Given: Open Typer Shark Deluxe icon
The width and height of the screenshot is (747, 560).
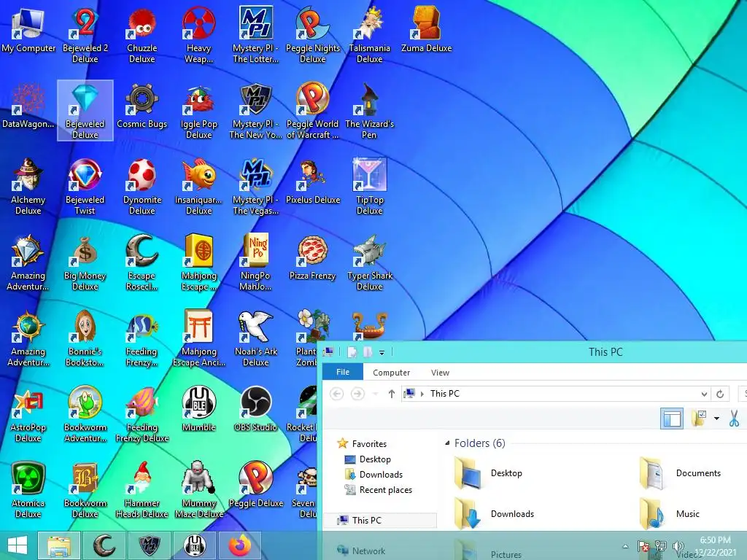Looking at the screenshot, I should point(370,262).
